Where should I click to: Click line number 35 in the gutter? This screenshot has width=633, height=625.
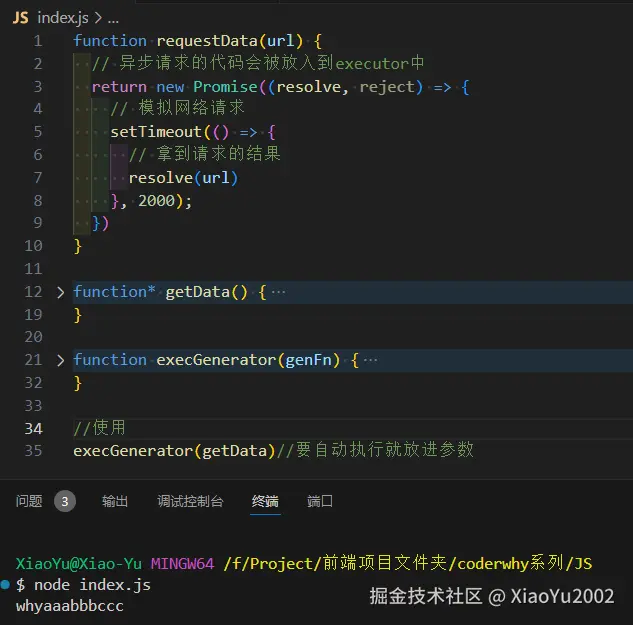point(33,451)
